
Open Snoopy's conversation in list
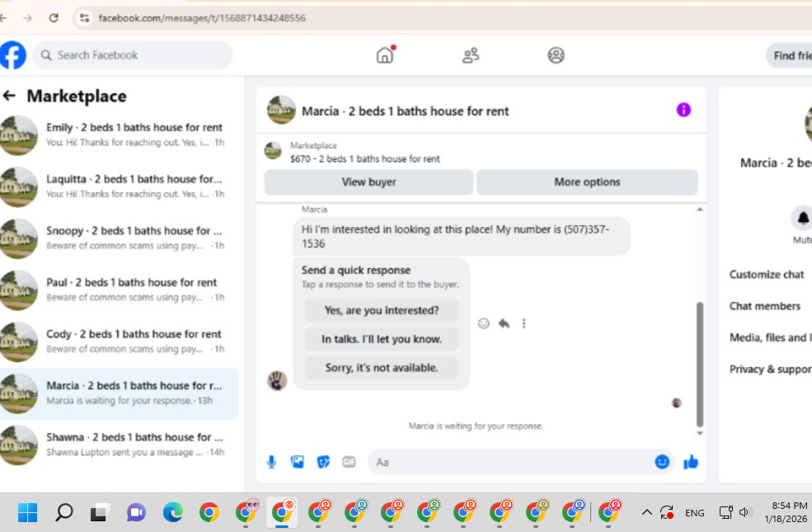[x=119, y=238]
